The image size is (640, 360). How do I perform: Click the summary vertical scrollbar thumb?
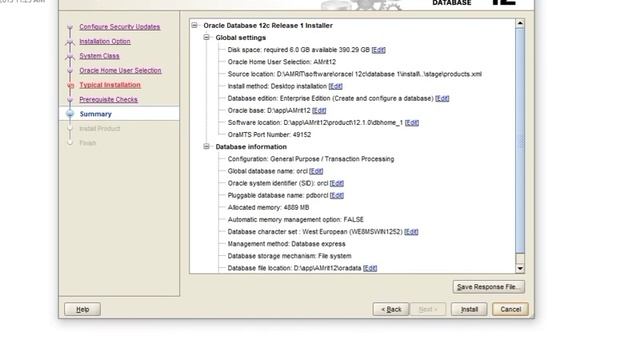click(x=520, y=140)
